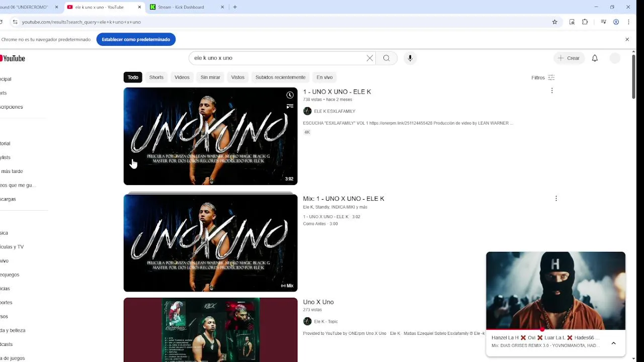Open the Chrome profile icon
This screenshot has width=644, height=362.
click(616, 22)
